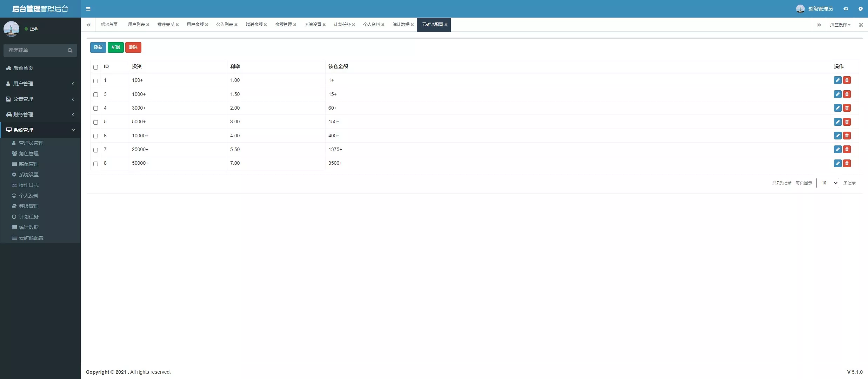
Task: Click the blue 刷新 button
Action: point(98,47)
